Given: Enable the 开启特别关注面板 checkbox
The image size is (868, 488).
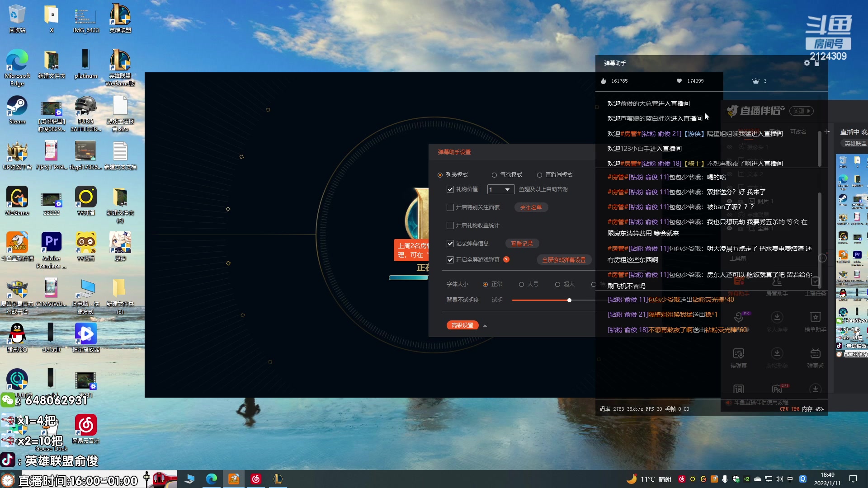Looking at the screenshot, I should tap(450, 207).
